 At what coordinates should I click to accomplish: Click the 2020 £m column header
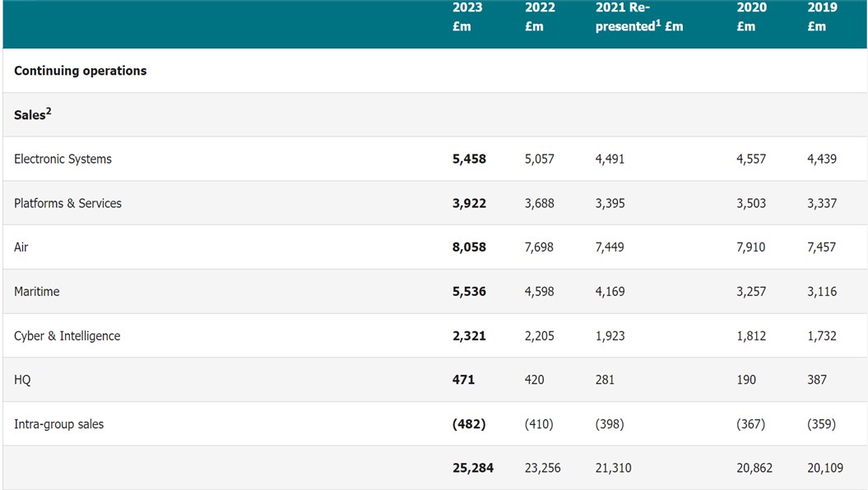tap(751, 16)
